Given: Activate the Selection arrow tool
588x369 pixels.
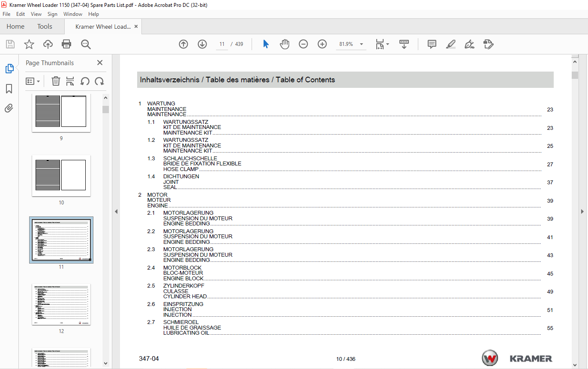Looking at the screenshot, I should coord(266,44).
